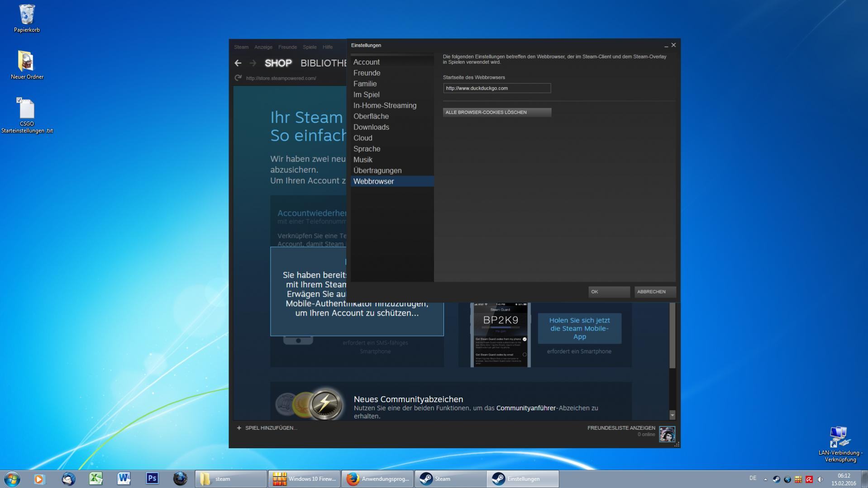
Task: Confirm settings with OK button
Action: pos(609,292)
